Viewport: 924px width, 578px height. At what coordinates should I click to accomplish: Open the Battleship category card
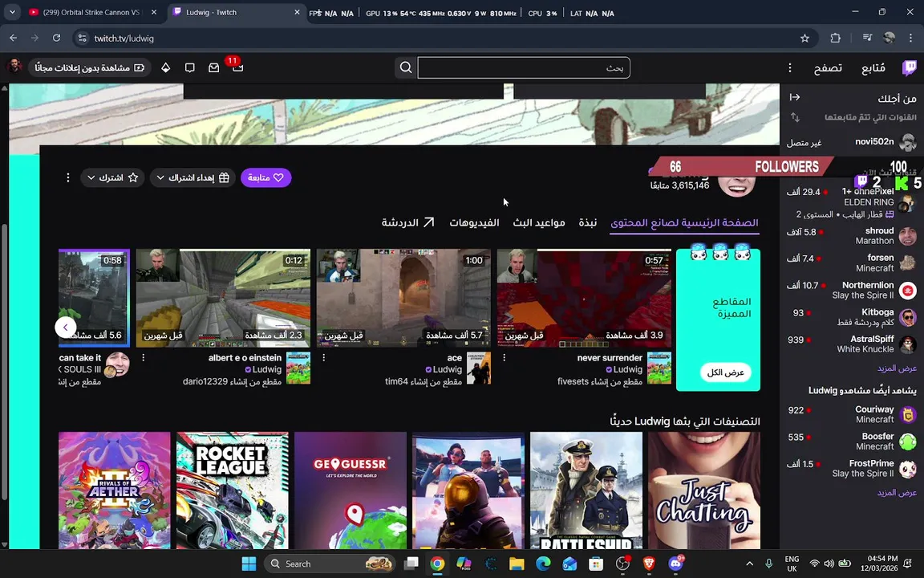point(586,490)
